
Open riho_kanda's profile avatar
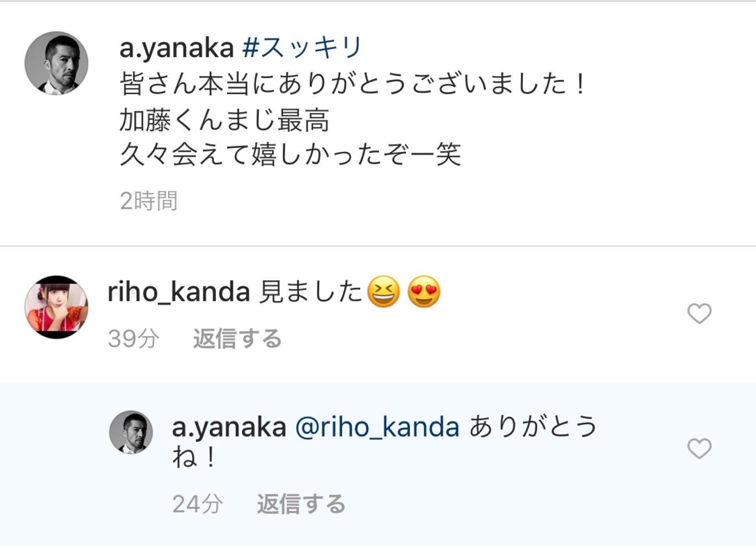point(56,307)
